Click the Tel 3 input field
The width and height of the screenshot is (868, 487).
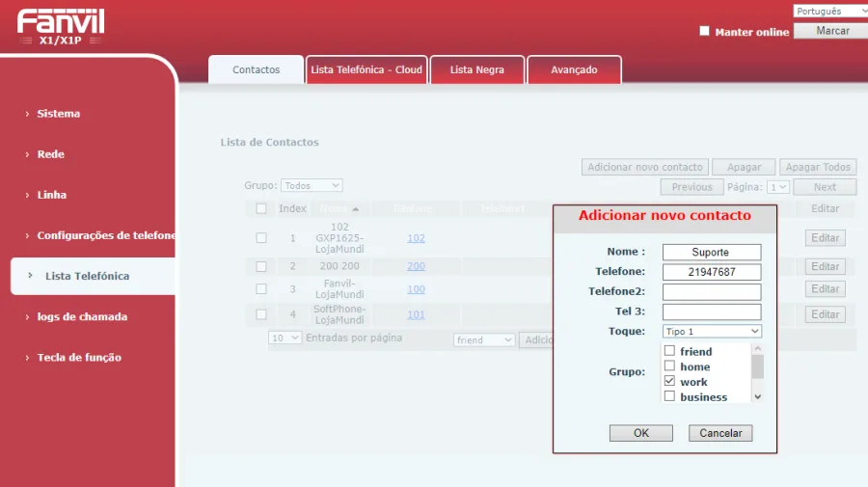point(712,311)
